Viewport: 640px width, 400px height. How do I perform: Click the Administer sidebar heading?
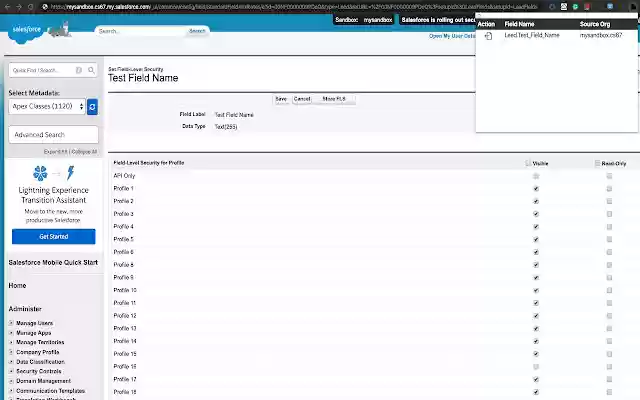tap(25, 309)
